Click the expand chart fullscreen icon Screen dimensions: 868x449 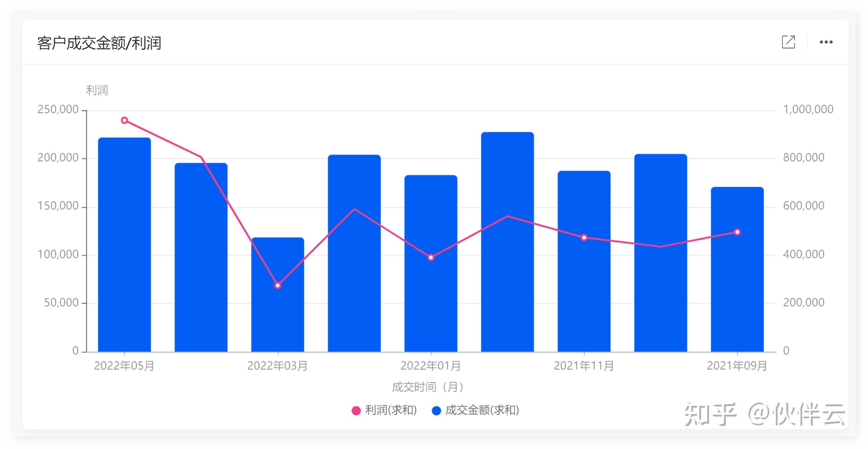click(x=788, y=42)
